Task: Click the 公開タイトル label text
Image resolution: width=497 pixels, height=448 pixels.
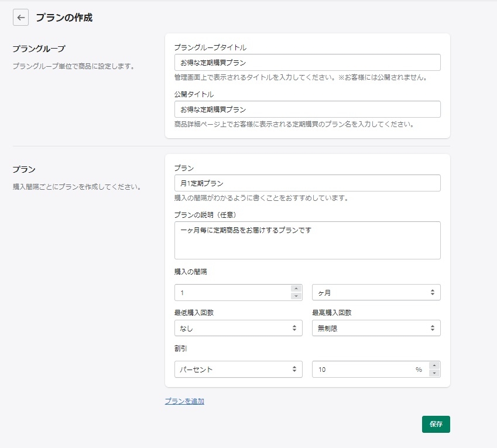Action: click(194, 94)
